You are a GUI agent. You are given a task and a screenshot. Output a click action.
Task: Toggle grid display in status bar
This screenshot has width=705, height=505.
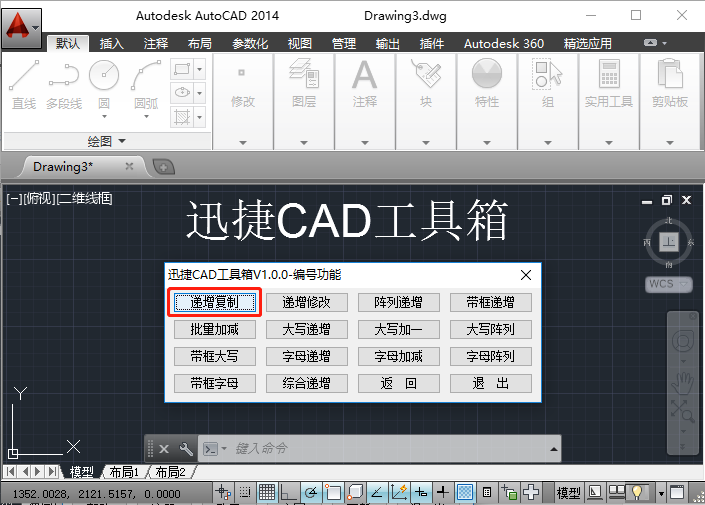point(267,492)
